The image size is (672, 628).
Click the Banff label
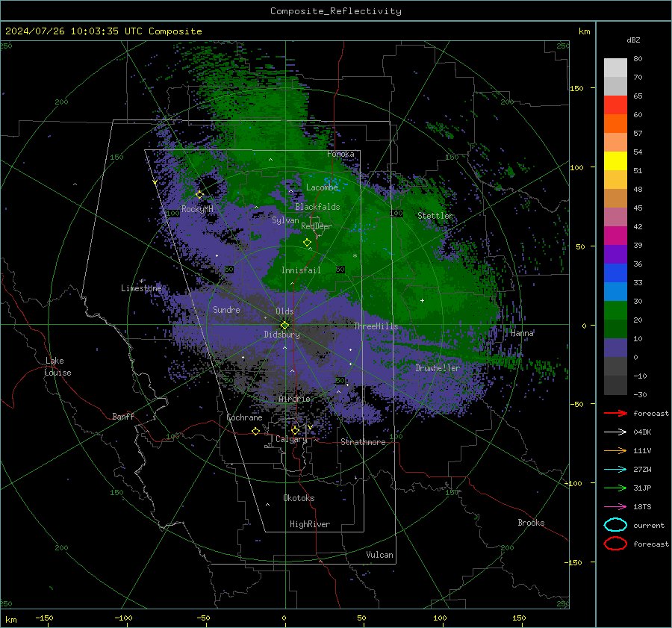pos(123,417)
